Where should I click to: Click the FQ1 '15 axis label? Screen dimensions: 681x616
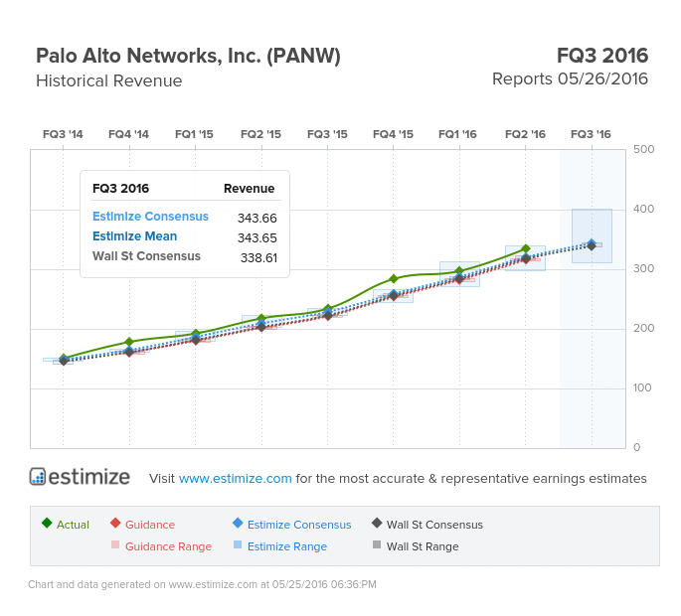195,134
